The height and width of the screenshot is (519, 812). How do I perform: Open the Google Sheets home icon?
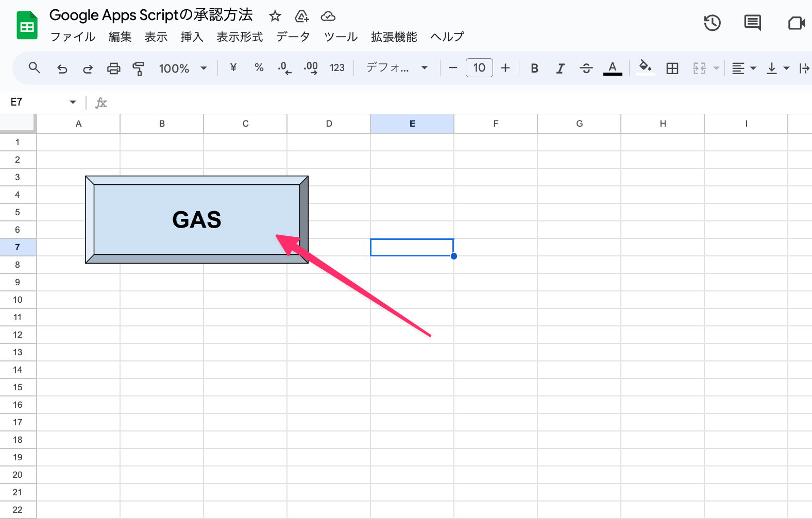pyautogui.click(x=27, y=25)
